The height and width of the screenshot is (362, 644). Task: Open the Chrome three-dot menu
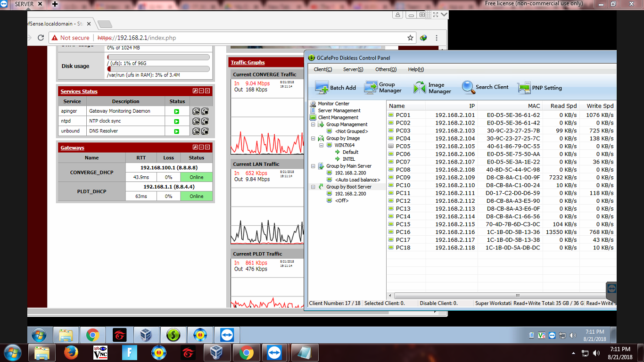pos(437,38)
